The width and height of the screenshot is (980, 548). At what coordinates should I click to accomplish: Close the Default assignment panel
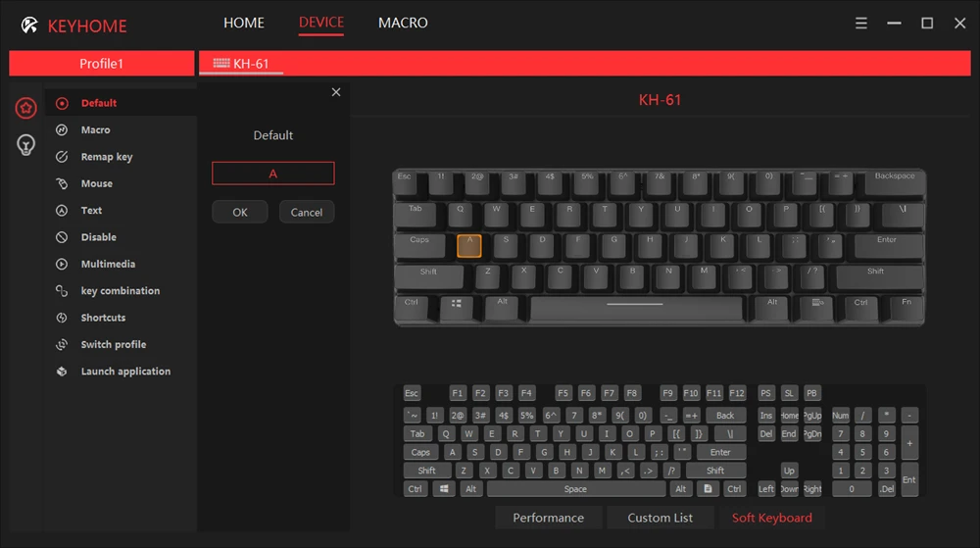coord(336,92)
